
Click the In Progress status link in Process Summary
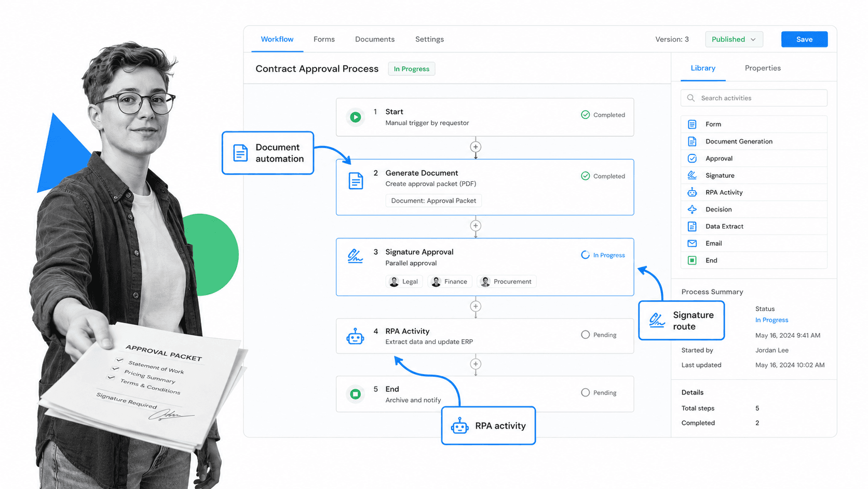click(771, 320)
